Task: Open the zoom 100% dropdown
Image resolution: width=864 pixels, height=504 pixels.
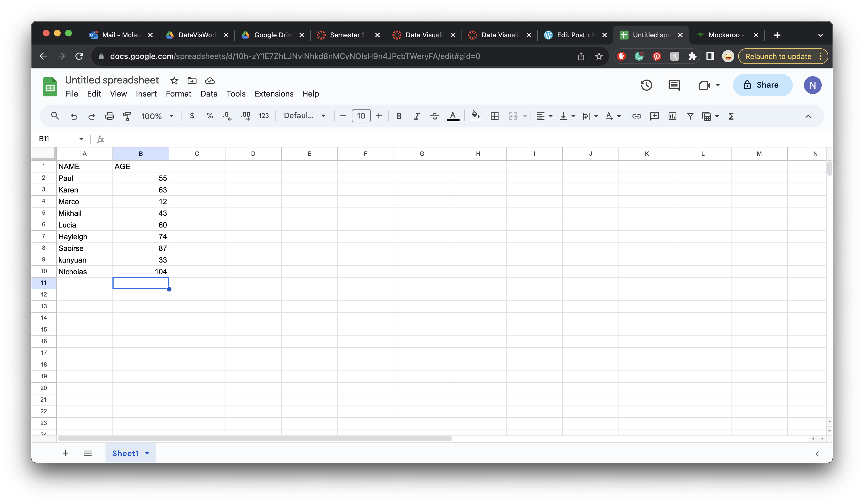Action: tap(157, 116)
